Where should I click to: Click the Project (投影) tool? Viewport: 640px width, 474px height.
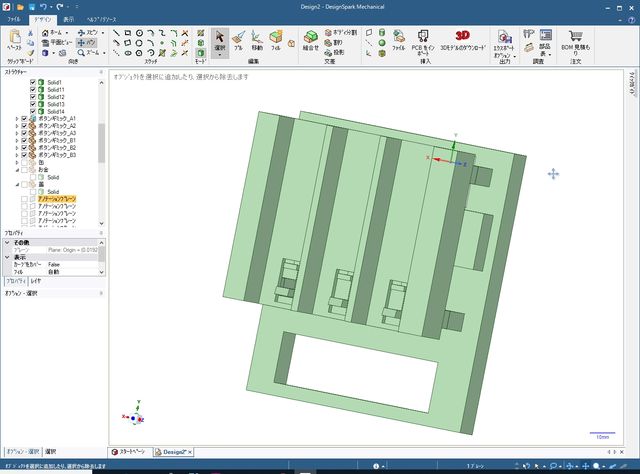[x=334, y=52]
